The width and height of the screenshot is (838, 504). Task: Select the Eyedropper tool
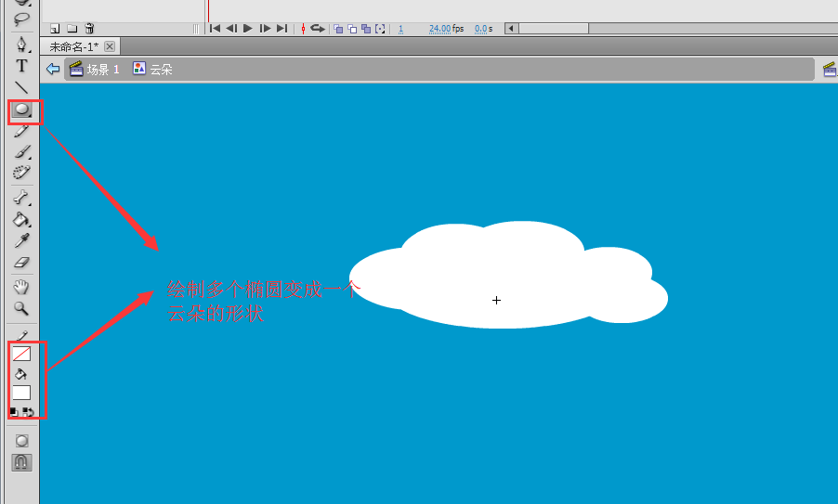pos(21,240)
